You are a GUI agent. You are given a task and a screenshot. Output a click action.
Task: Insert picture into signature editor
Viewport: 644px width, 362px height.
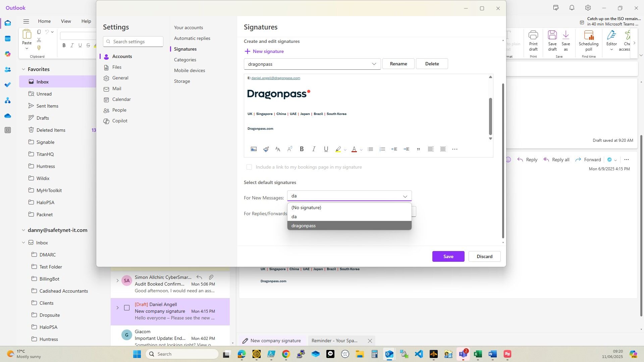(254, 149)
